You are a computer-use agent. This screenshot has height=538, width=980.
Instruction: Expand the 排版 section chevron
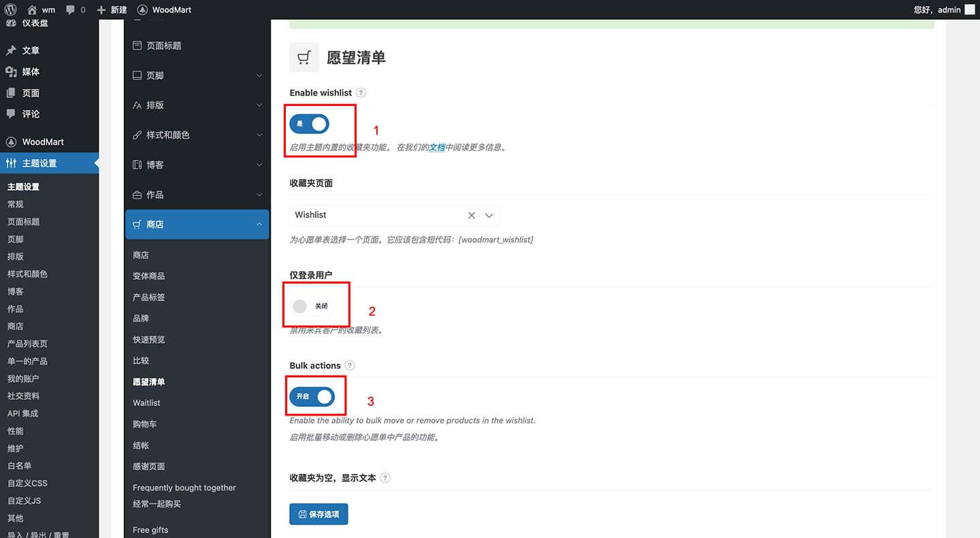pos(259,105)
